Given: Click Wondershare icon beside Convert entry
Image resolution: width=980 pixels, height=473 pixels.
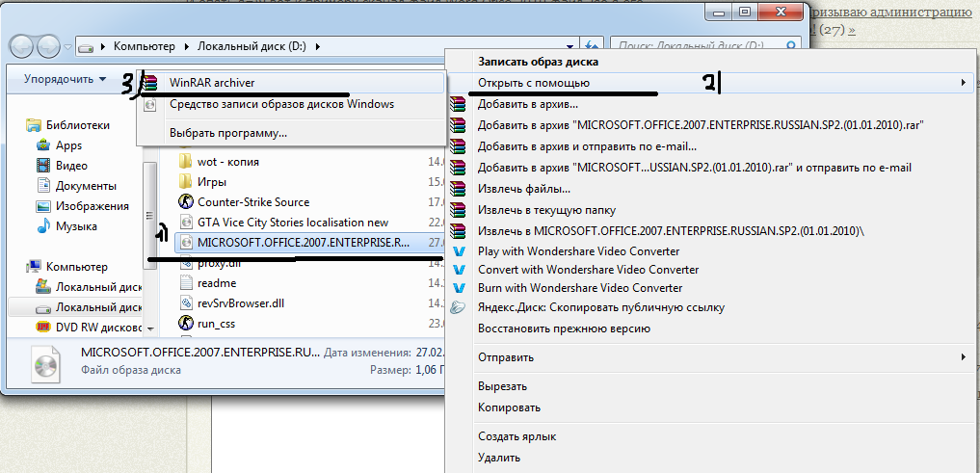Looking at the screenshot, I should coord(460,270).
